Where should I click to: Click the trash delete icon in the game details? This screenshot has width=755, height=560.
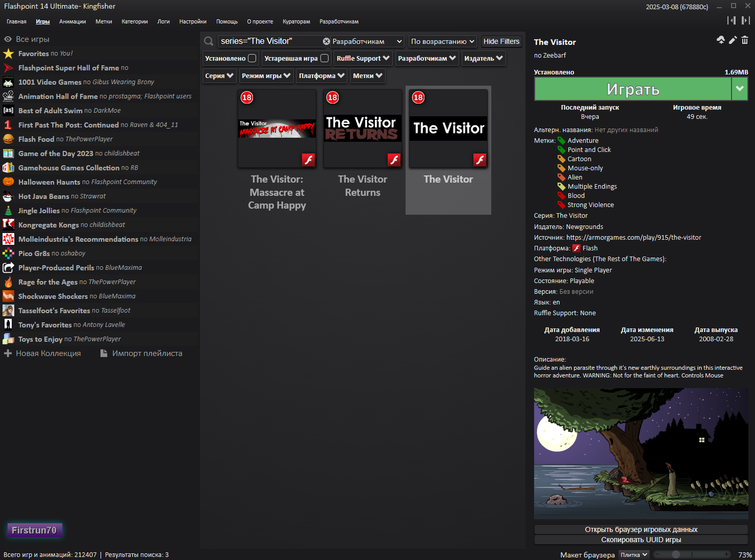(745, 40)
